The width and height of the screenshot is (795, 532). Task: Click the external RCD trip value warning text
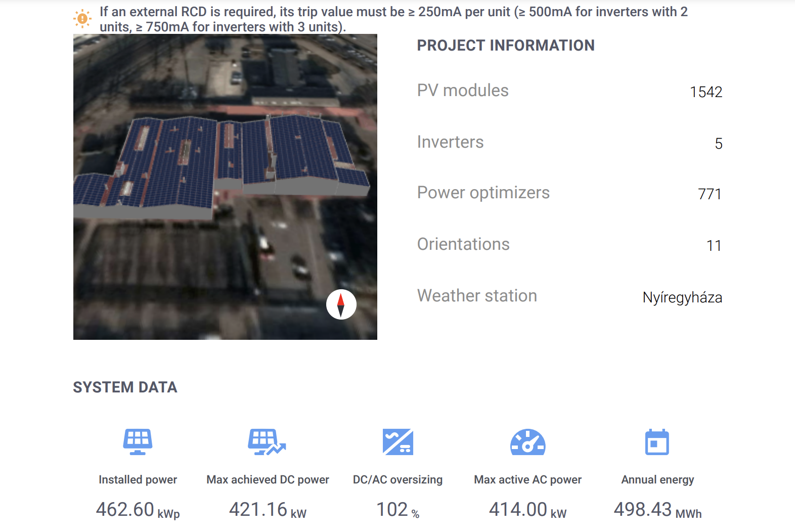tap(393, 19)
